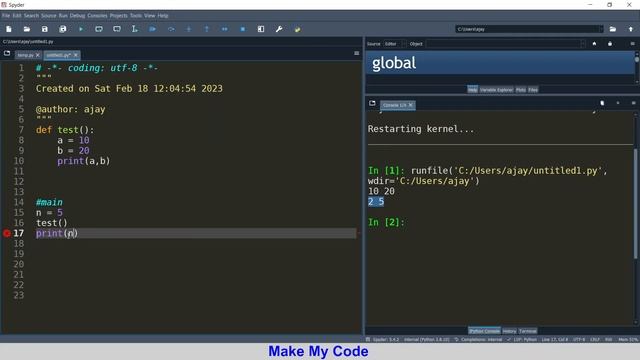
Task: Interrupt the kernel stop icon
Action: pos(618,103)
